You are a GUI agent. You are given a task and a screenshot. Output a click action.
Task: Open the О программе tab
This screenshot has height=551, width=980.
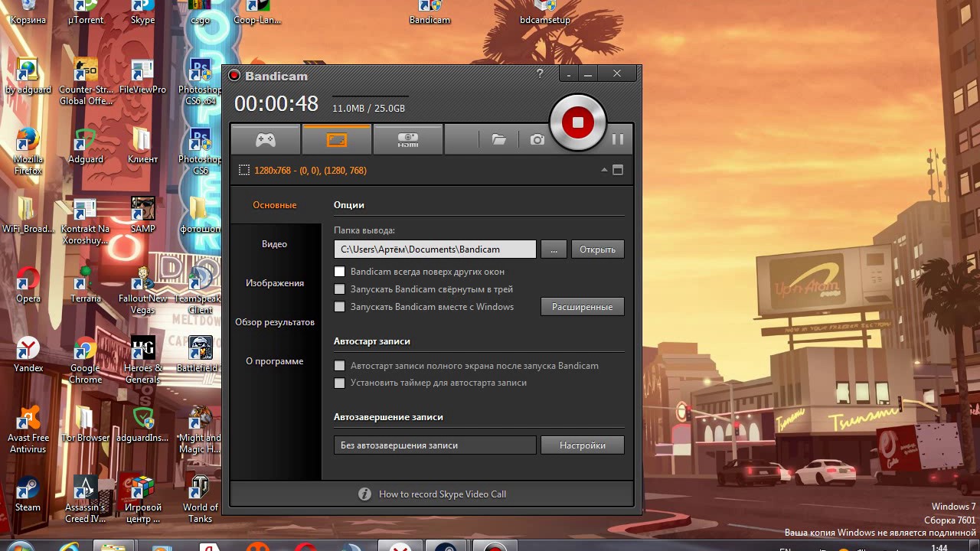click(275, 361)
